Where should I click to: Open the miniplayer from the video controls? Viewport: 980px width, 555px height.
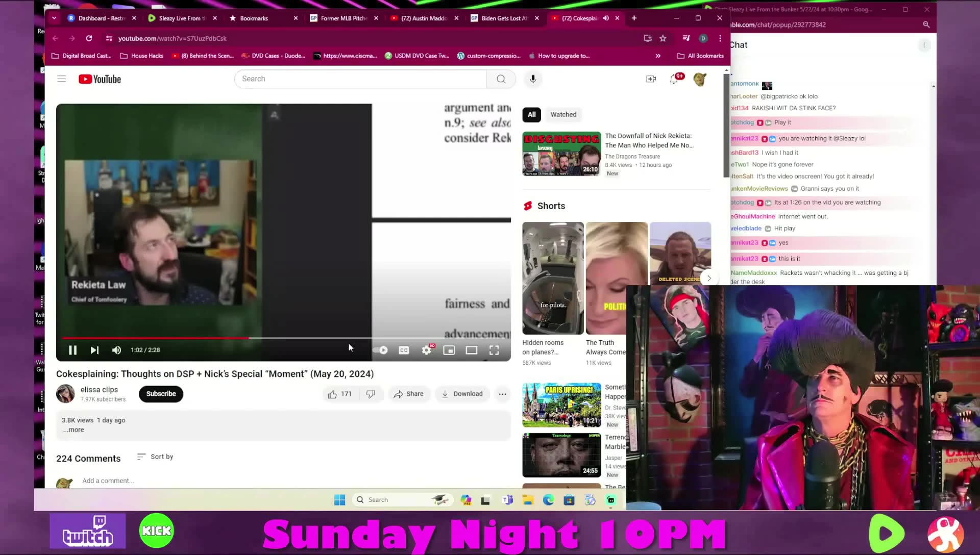449,350
